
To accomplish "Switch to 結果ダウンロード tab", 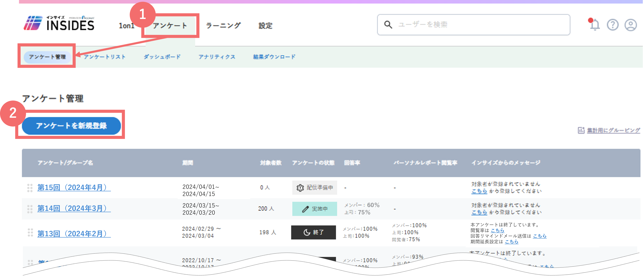I will (x=274, y=57).
